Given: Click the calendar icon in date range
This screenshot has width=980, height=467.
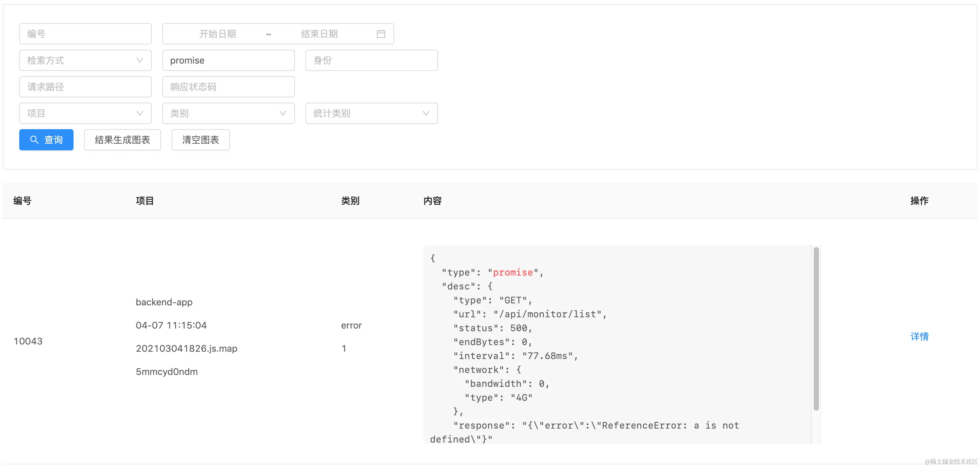Looking at the screenshot, I should pos(381,34).
